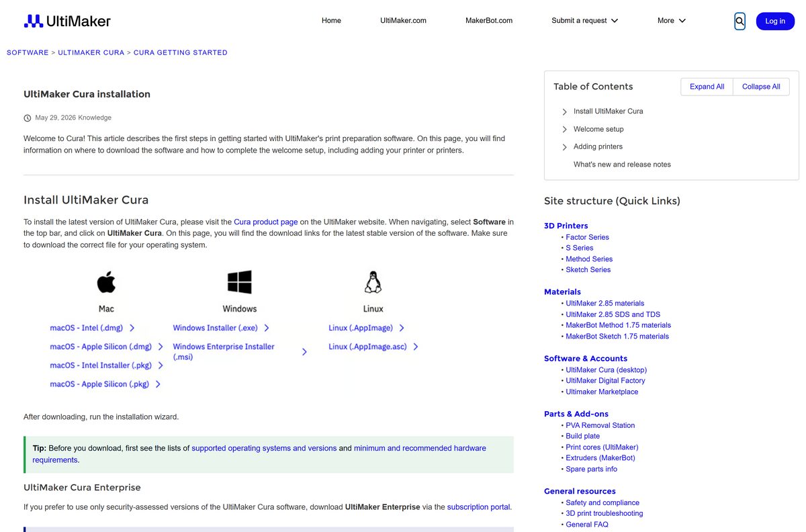Screen dimensions: 806x532
Task: Click arrow next to macOS - Apple Silicon (.dmg)
Action: 161,347
